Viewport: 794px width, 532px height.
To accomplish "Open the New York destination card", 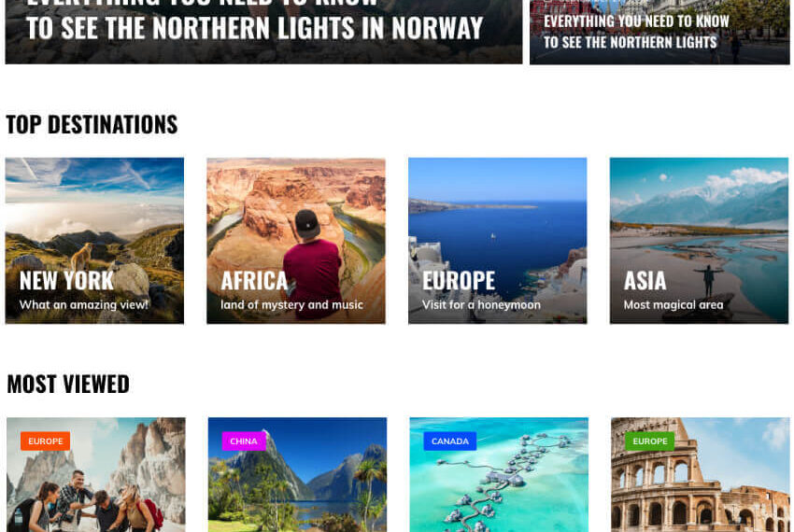I will click(x=94, y=241).
